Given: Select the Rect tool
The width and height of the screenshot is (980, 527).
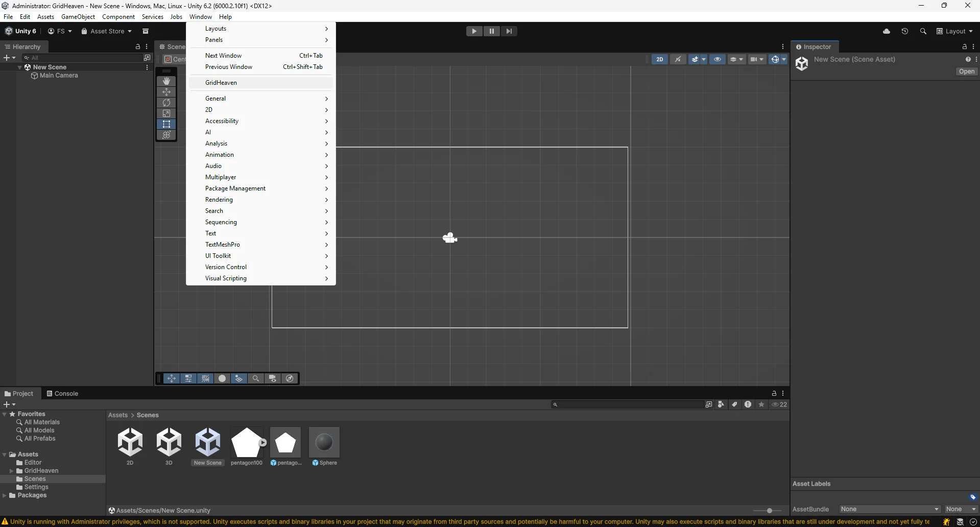Looking at the screenshot, I should [x=166, y=124].
